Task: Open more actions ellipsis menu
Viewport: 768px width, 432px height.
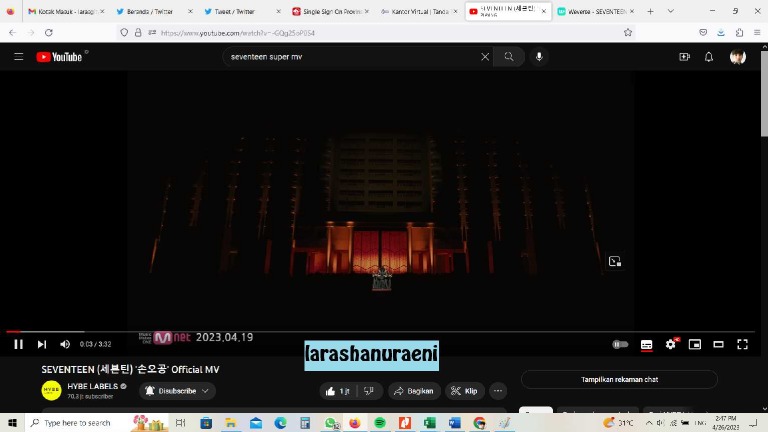Action: pos(498,391)
